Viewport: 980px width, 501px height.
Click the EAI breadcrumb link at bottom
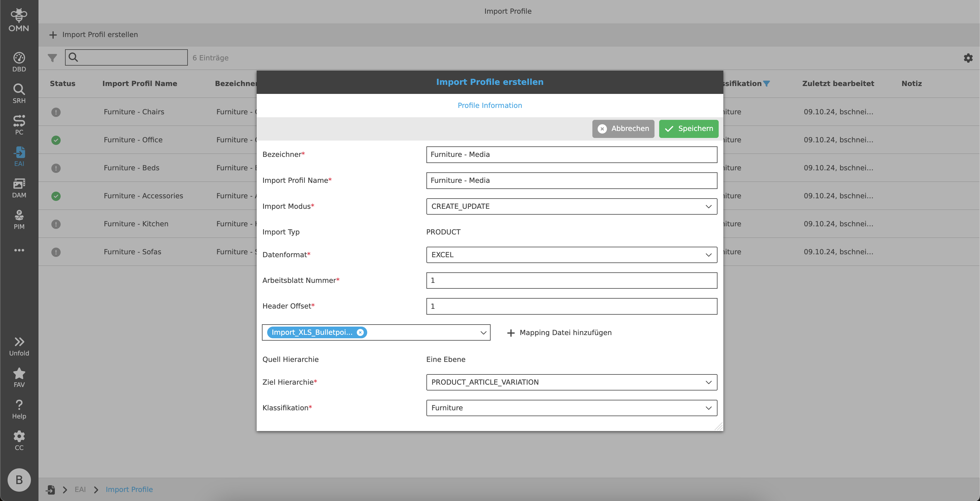click(80, 490)
